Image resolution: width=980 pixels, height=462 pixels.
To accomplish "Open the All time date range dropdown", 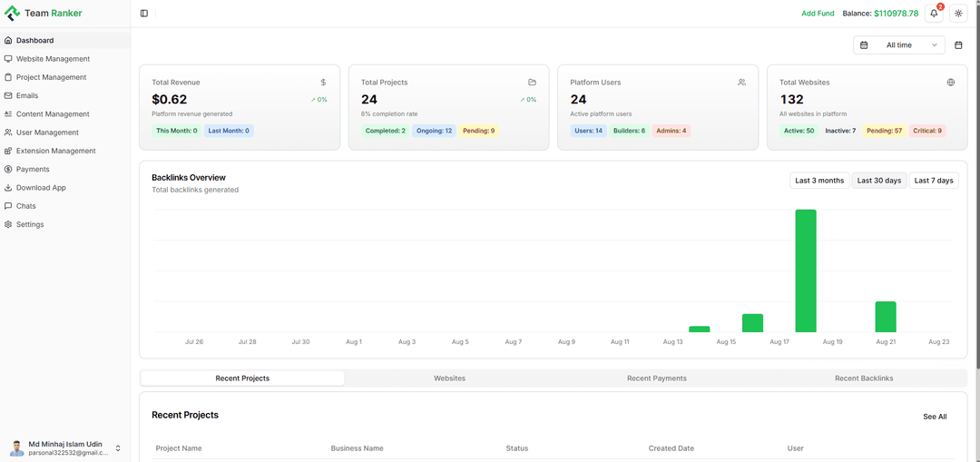I will (x=899, y=44).
